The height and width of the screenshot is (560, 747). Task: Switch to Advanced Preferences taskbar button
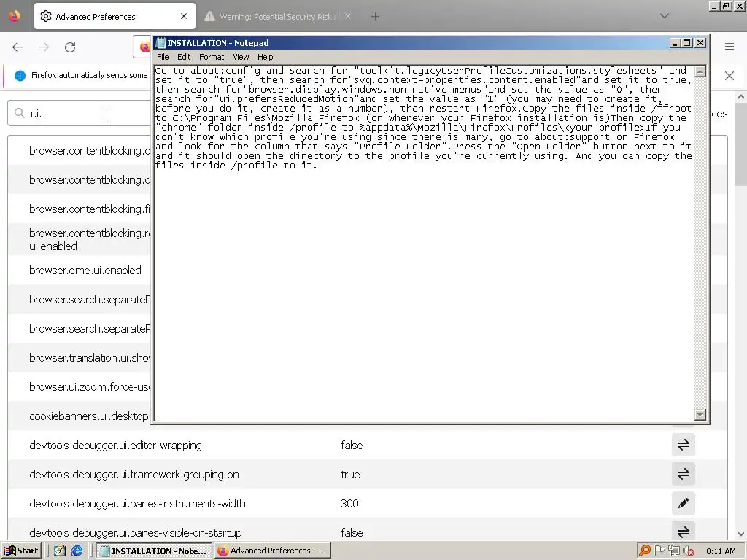[272, 551]
